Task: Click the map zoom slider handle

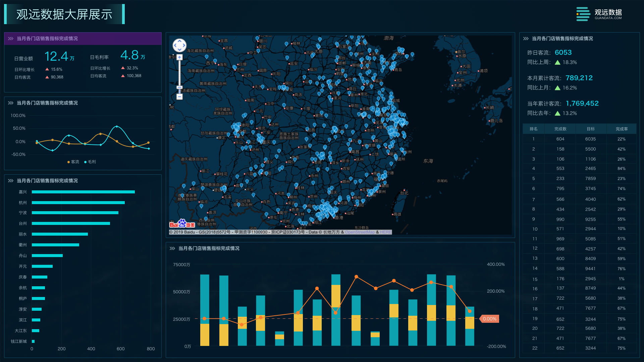Action: tap(180, 87)
